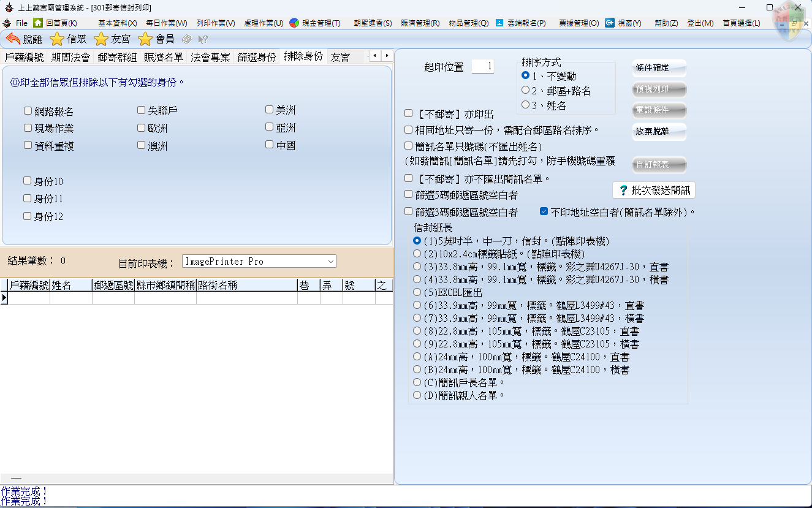Click the 友宮 star toolbar icon

pyautogui.click(x=101, y=39)
